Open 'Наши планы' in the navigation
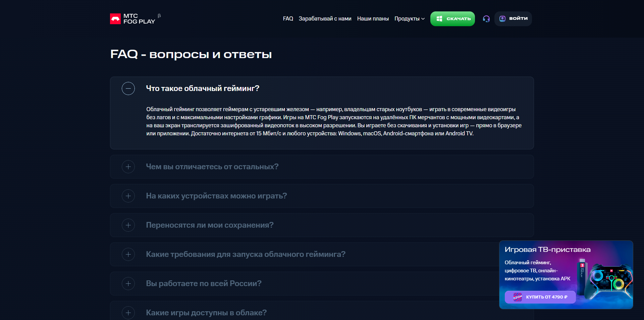Screen dimensions: 644x320 click(373, 19)
